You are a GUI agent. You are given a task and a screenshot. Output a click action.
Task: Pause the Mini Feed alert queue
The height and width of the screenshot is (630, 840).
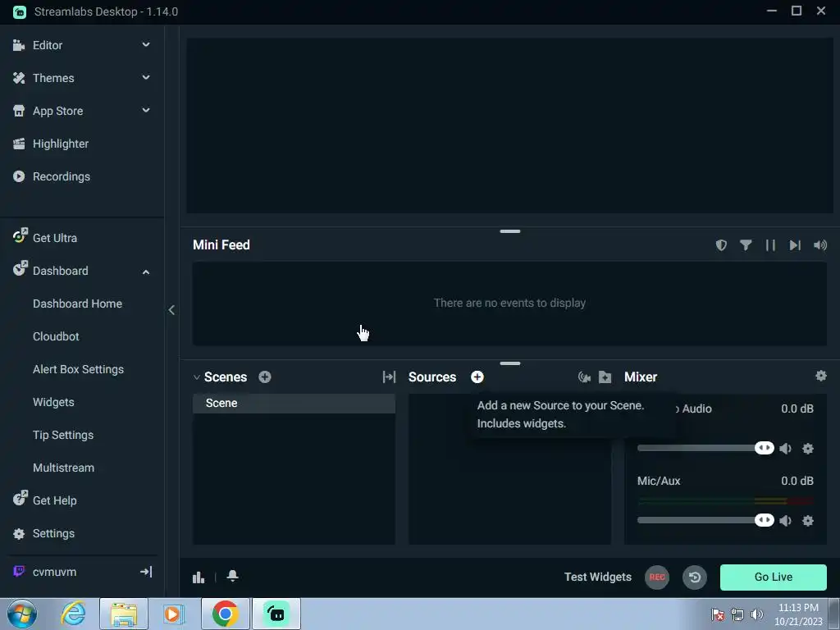pos(770,244)
